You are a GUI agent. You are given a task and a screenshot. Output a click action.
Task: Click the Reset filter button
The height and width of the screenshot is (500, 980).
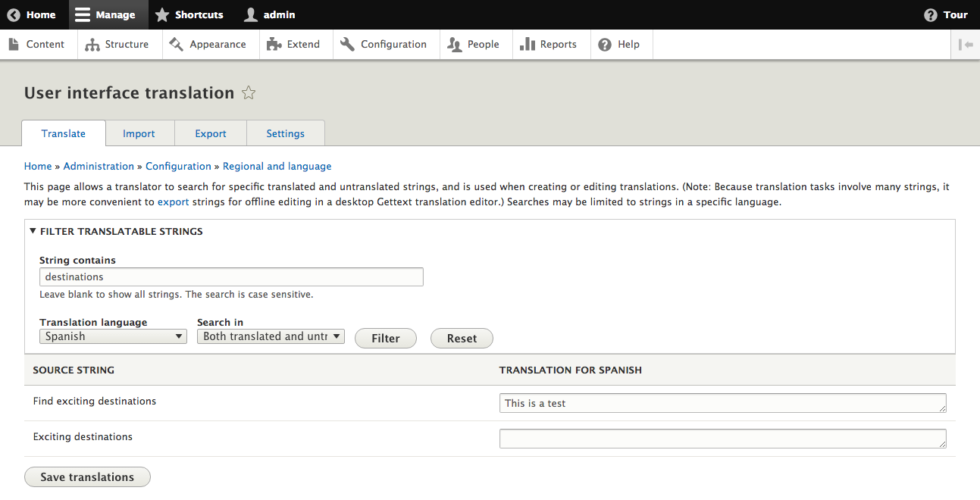462,339
